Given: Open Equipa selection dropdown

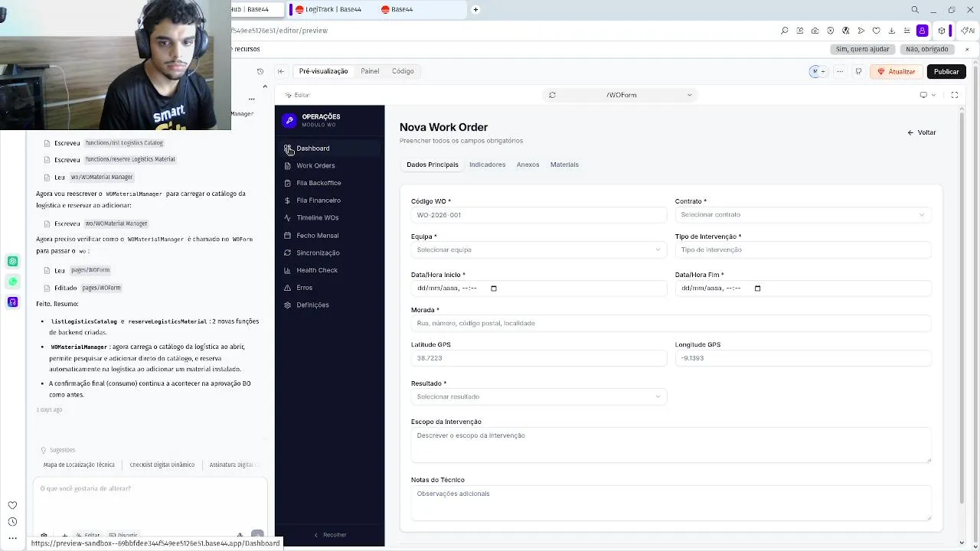Looking at the screenshot, I should [538, 250].
